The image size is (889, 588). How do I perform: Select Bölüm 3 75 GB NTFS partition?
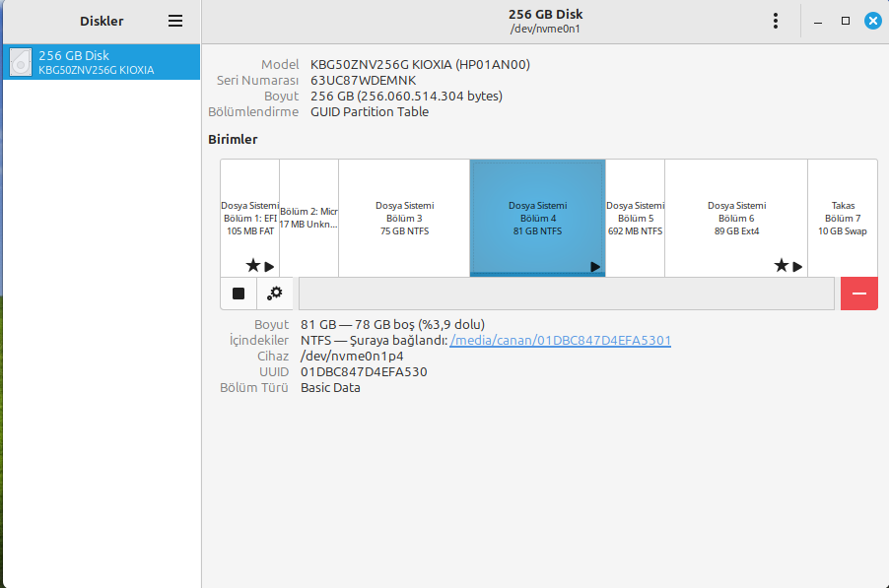point(404,218)
